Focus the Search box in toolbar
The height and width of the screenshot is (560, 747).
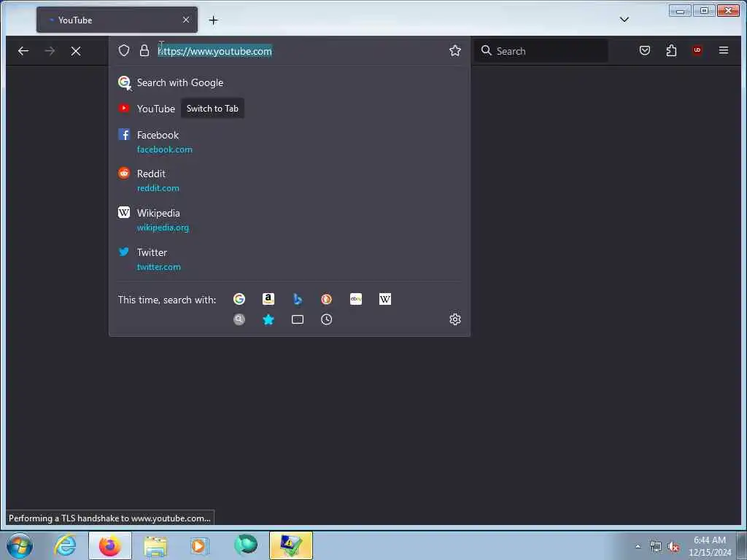(x=541, y=51)
